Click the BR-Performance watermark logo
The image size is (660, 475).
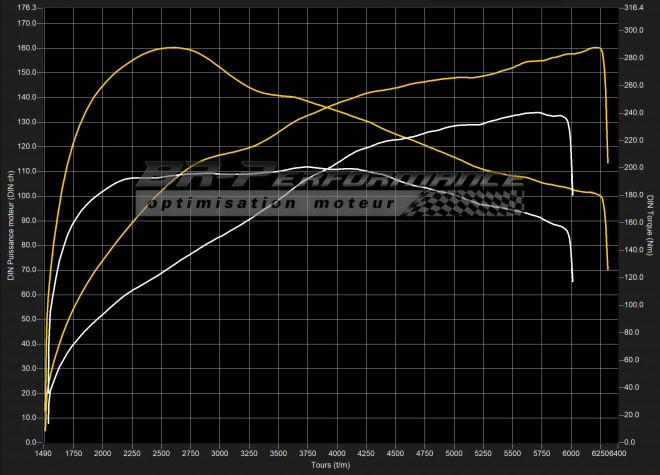(x=330, y=180)
